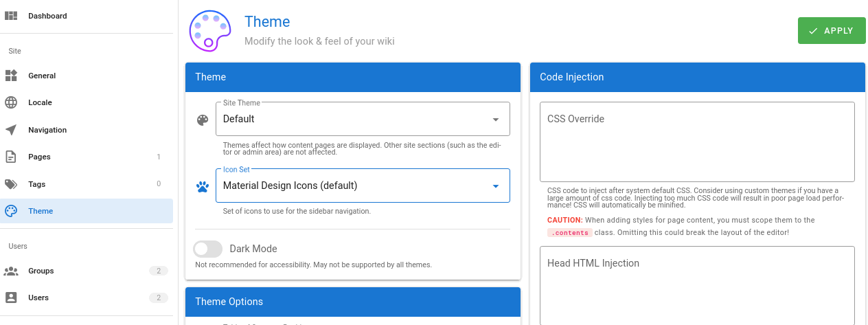Toggle the Dark Mode switch
The width and height of the screenshot is (868, 325).
point(208,249)
